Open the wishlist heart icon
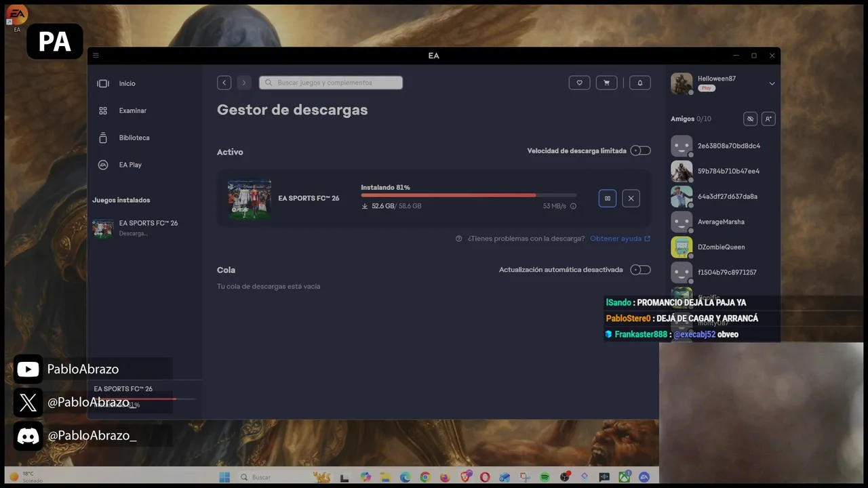The width and height of the screenshot is (868, 488). point(579,83)
